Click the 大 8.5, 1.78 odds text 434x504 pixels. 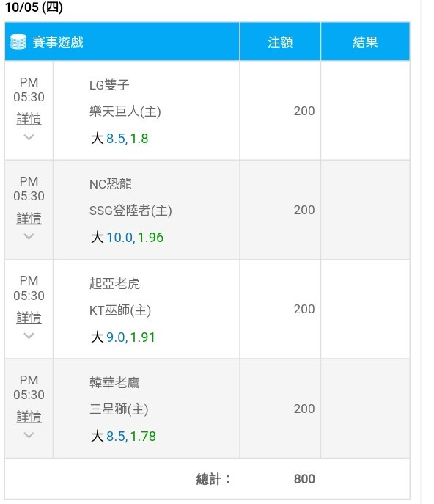[x=123, y=437]
